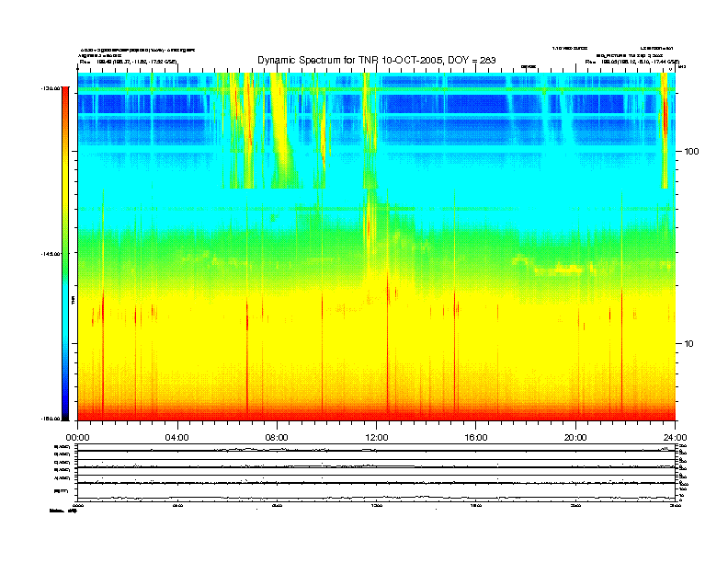The height and width of the screenshot is (563, 728).
Task: Click the -130.00 value at the colorbar top
Action: pos(51,87)
